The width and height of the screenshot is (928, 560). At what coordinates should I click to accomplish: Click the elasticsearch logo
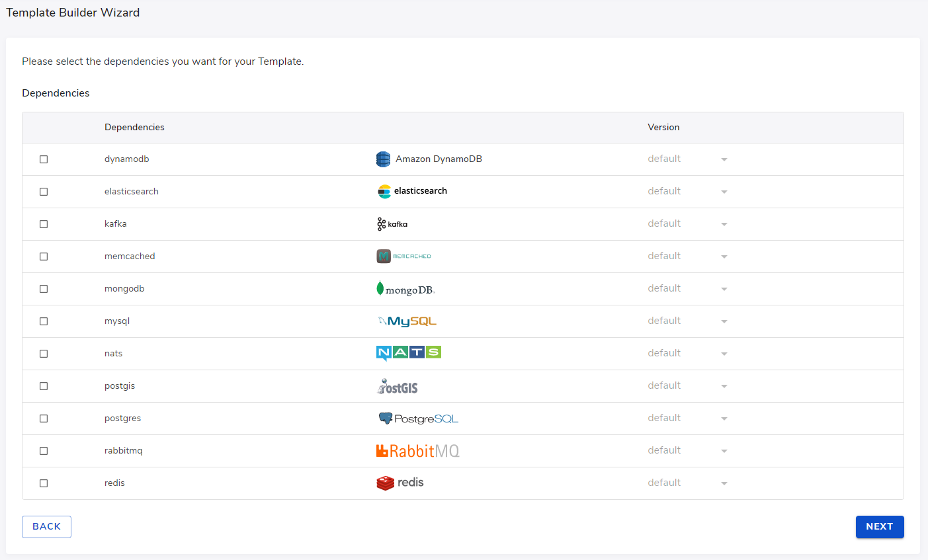412,191
